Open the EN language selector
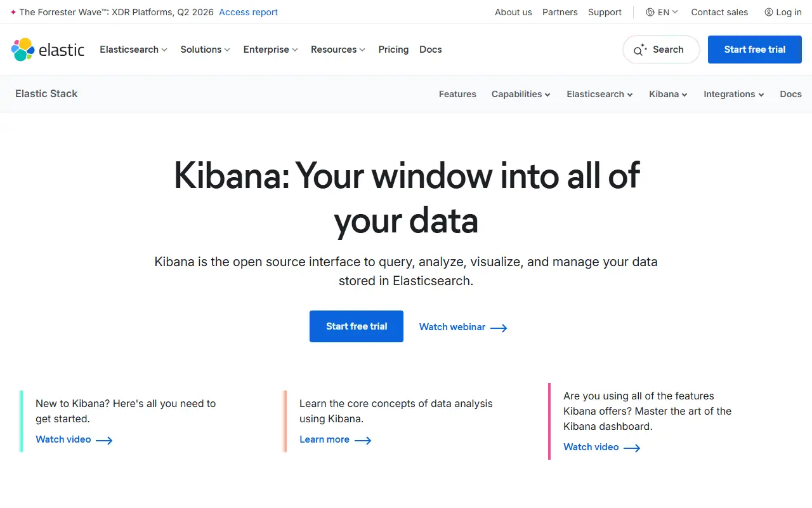The image size is (812, 508). pos(662,12)
